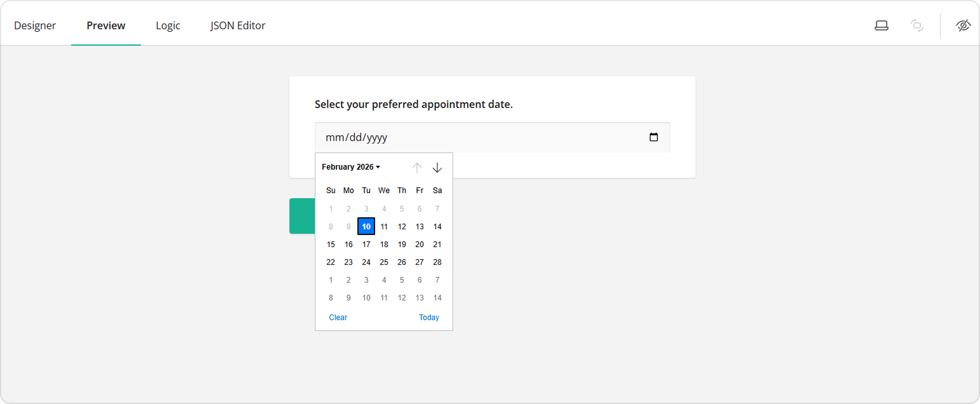Open the February 2026 month dropdown
This screenshot has width=980, height=404.
click(350, 166)
